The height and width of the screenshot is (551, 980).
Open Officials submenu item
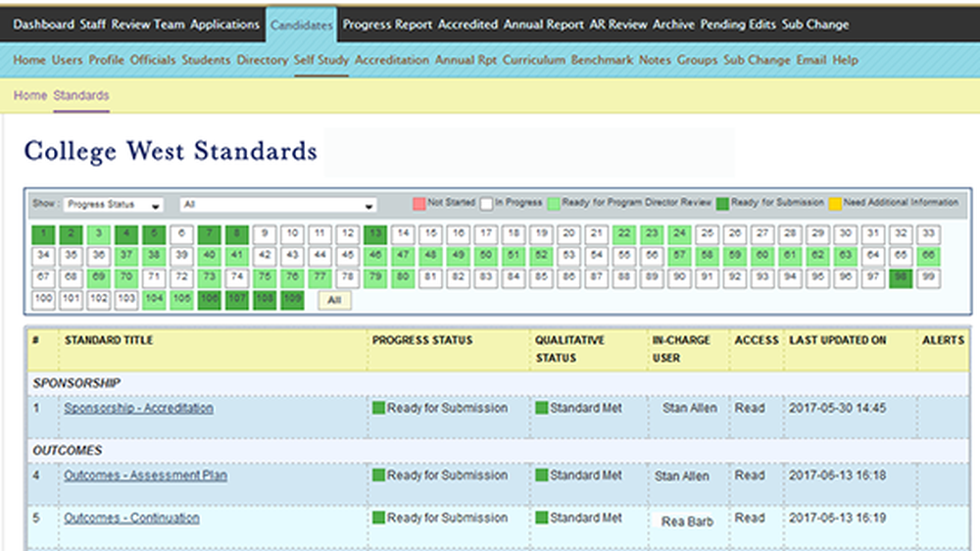(153, 60)
